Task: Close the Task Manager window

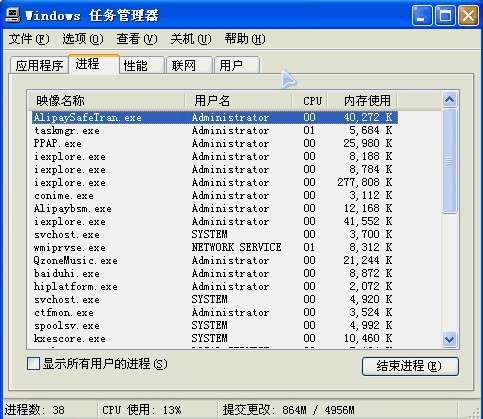Action: 468,15
